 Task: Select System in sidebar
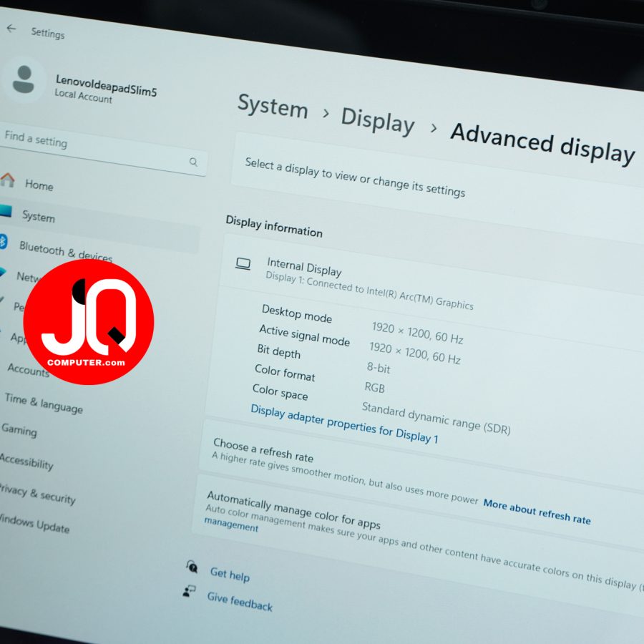click(38, 216)
